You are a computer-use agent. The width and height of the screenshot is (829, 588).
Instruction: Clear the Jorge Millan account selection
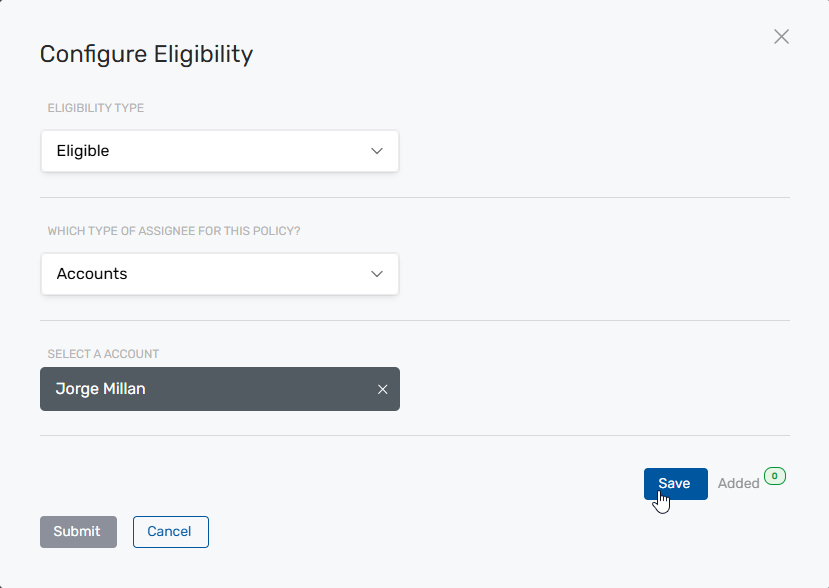pos(382,389)
